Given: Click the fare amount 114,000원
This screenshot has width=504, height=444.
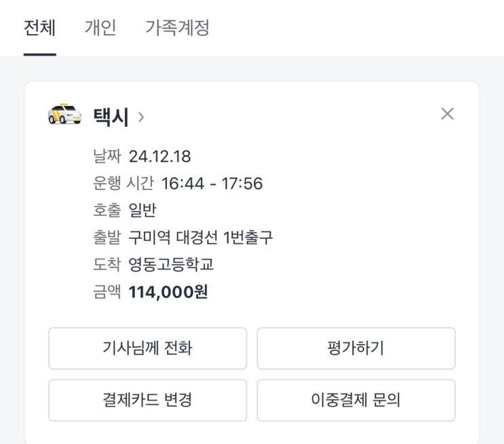Looking at the screenshot, I should point(168,292).
